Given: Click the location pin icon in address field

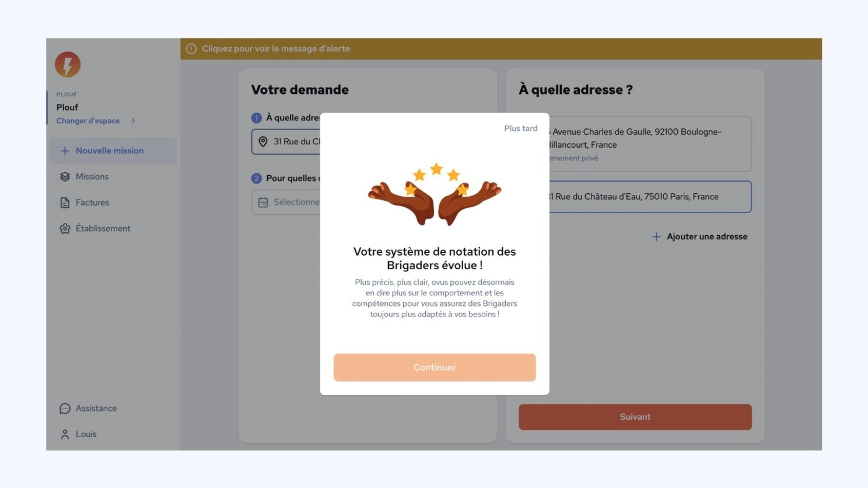Looking at the screenshot, I should tap(263, 142).
